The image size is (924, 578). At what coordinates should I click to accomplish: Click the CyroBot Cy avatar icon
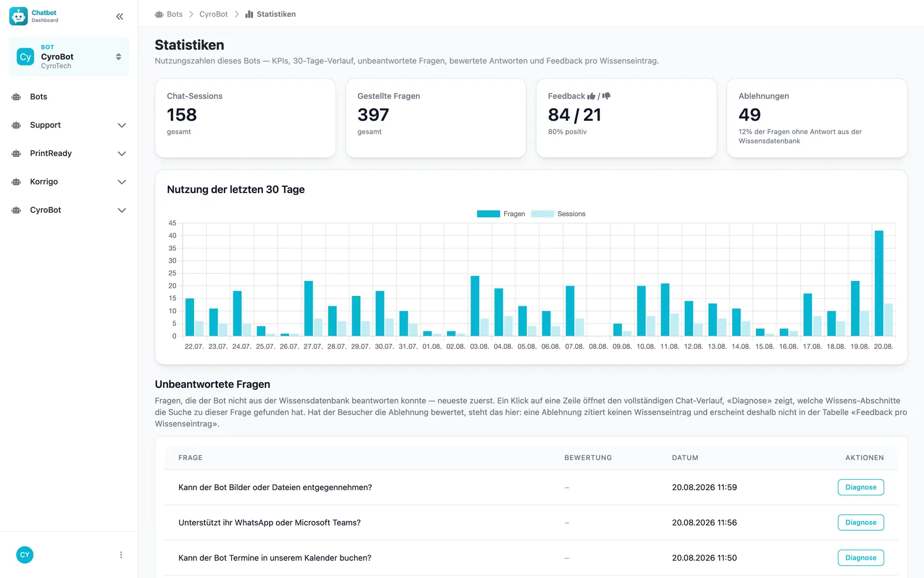pos(25,57)
